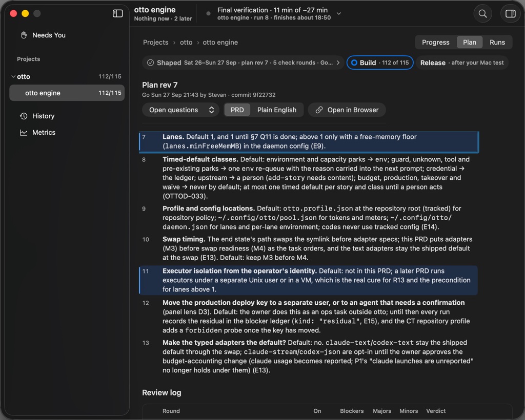Image resolution: width=525 pixels, height=420 pixels.
Task: Select question 7 about Lanes
Action: click(x=309, y=141)
